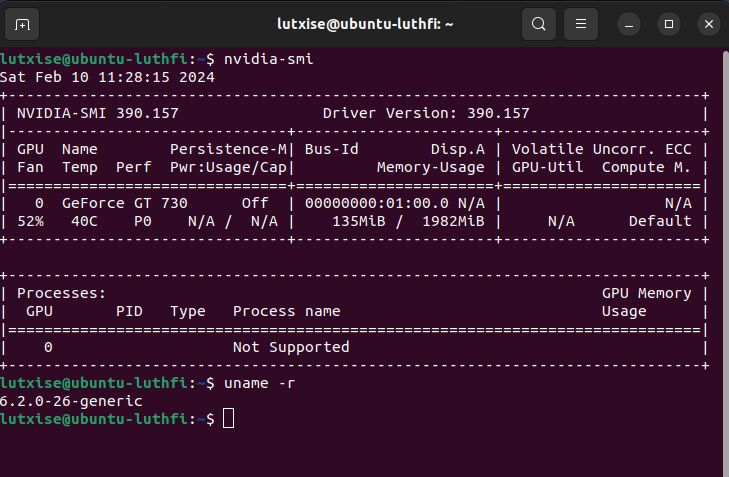Click the Compute M. header
This screenshot has height=477, width=729.
click(646, 167)
